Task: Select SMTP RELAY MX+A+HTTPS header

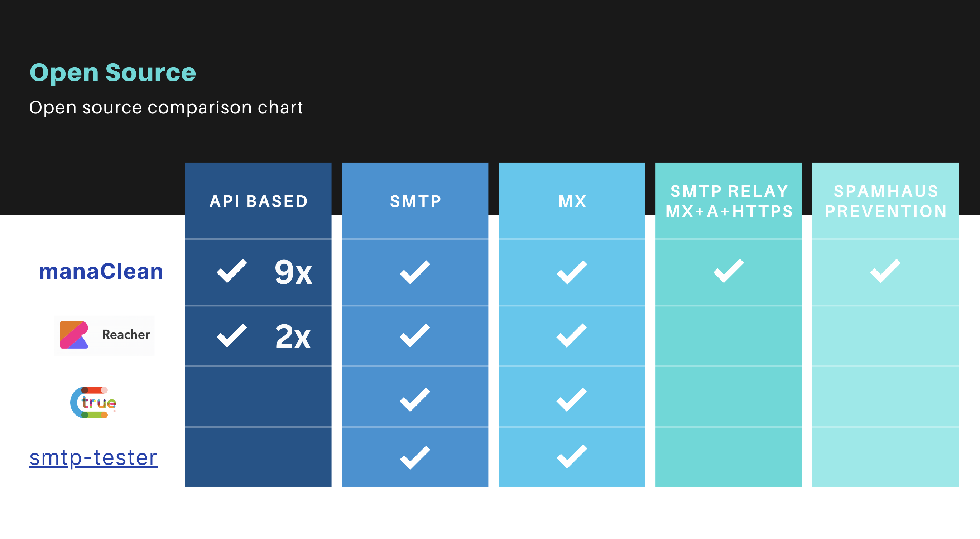Action: [729, 201]
